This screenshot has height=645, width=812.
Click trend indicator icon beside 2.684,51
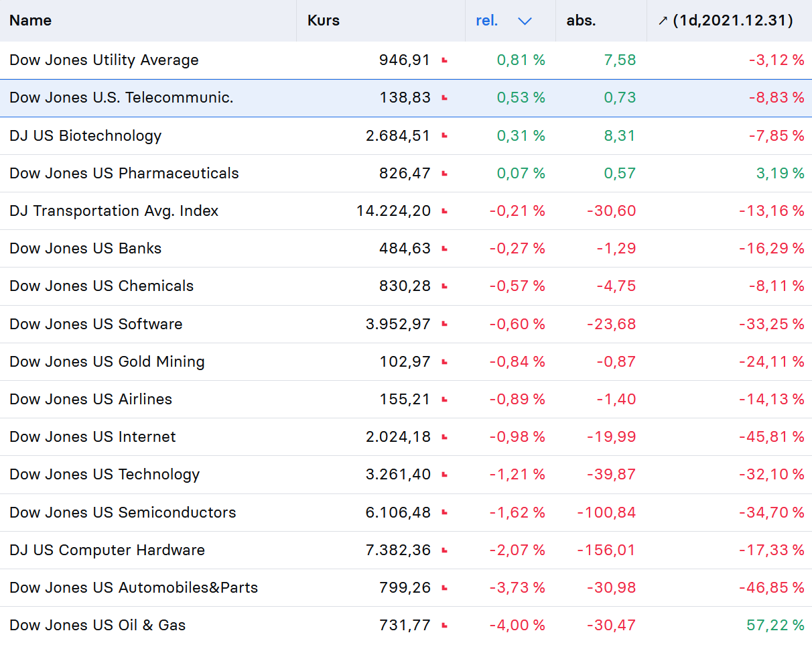444,135
